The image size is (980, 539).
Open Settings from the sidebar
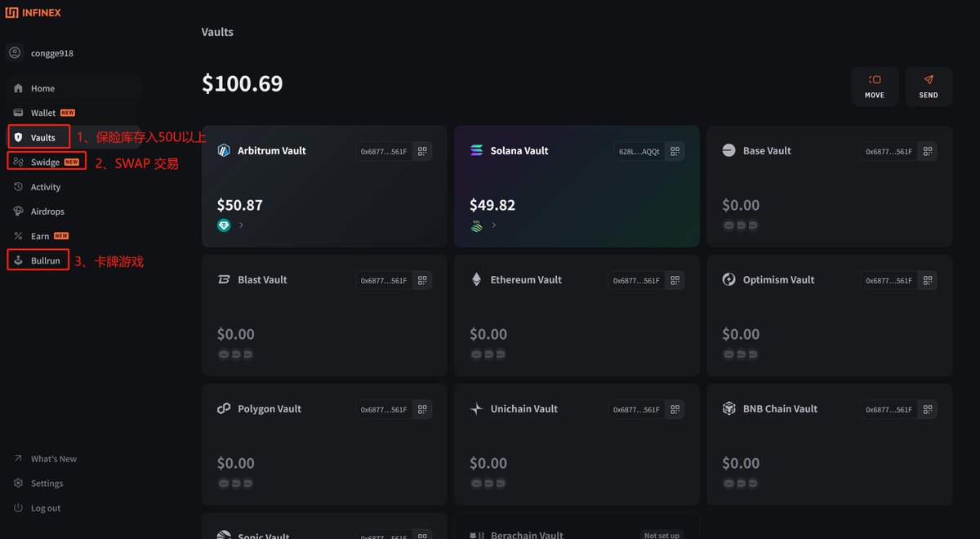(38, 483)
